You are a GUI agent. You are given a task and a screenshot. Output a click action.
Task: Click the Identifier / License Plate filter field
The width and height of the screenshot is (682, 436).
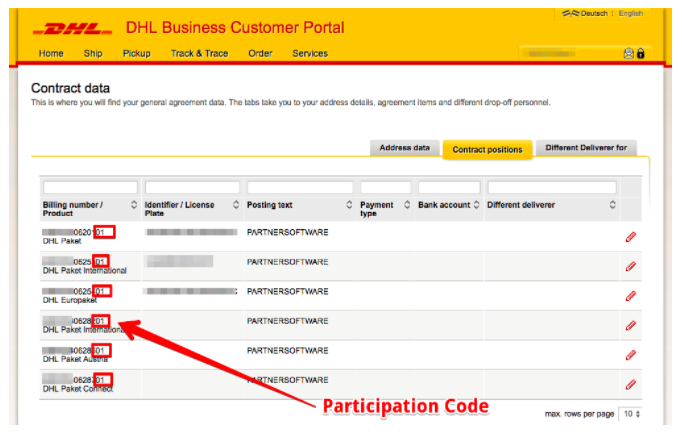192,188
